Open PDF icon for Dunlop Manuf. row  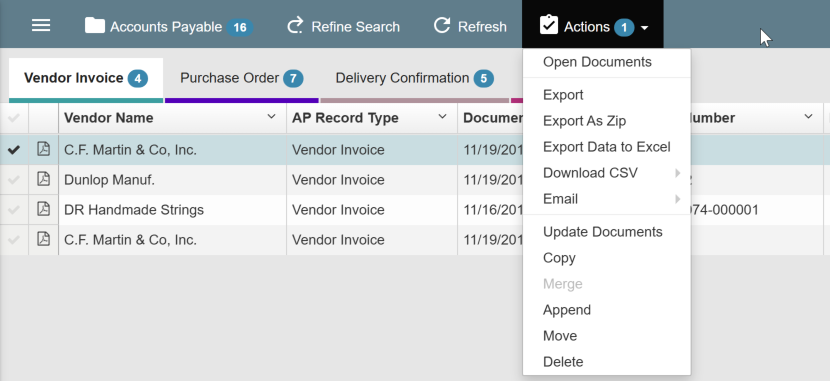(43, 179)
